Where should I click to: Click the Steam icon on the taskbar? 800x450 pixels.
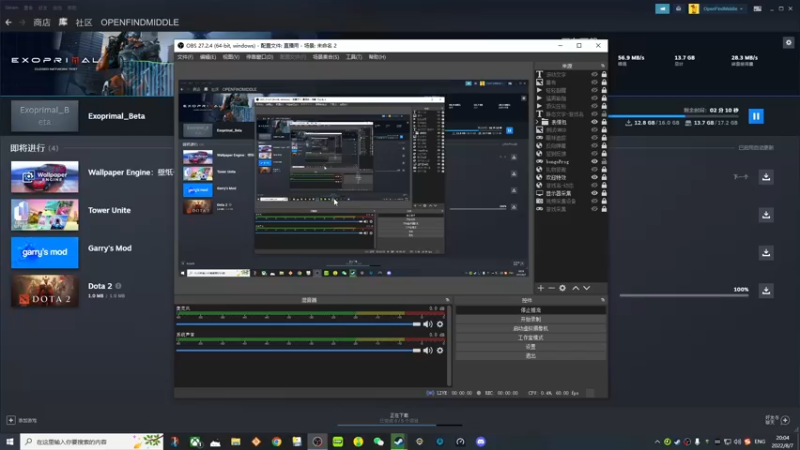(399, 442)
